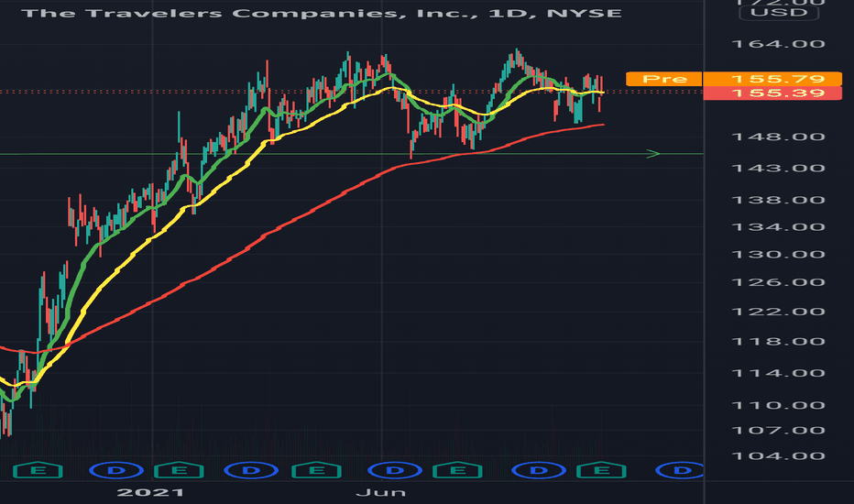
Task: Click The Travelers Companies chart title
Action: (x=322, y=13)
